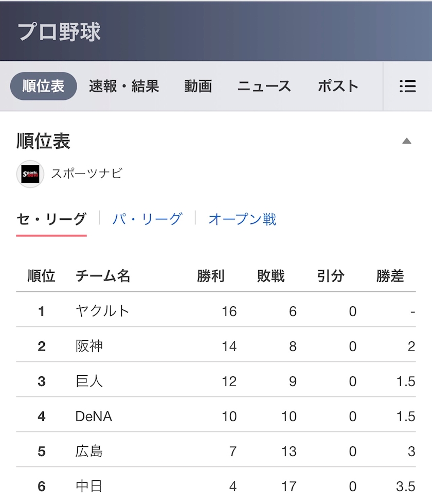Click the DeNA team name
This screenshot has height=504, width=432.
(94, 416)
